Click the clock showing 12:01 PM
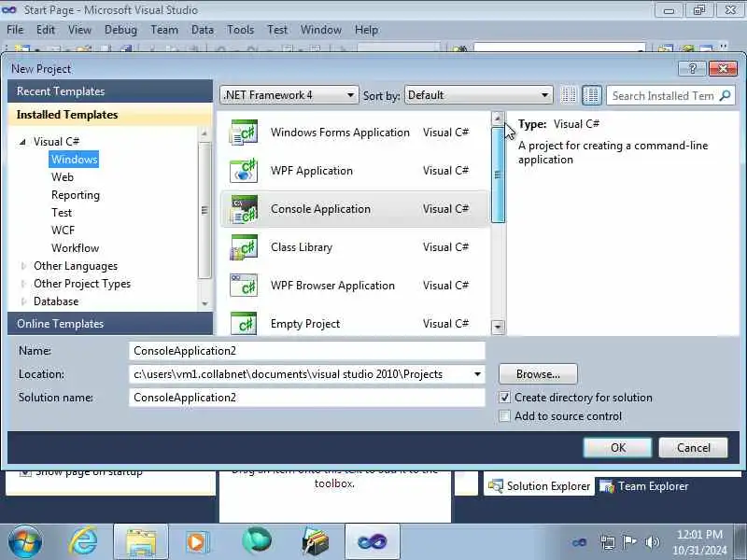 pyautogui.click(x=699, y=534)
